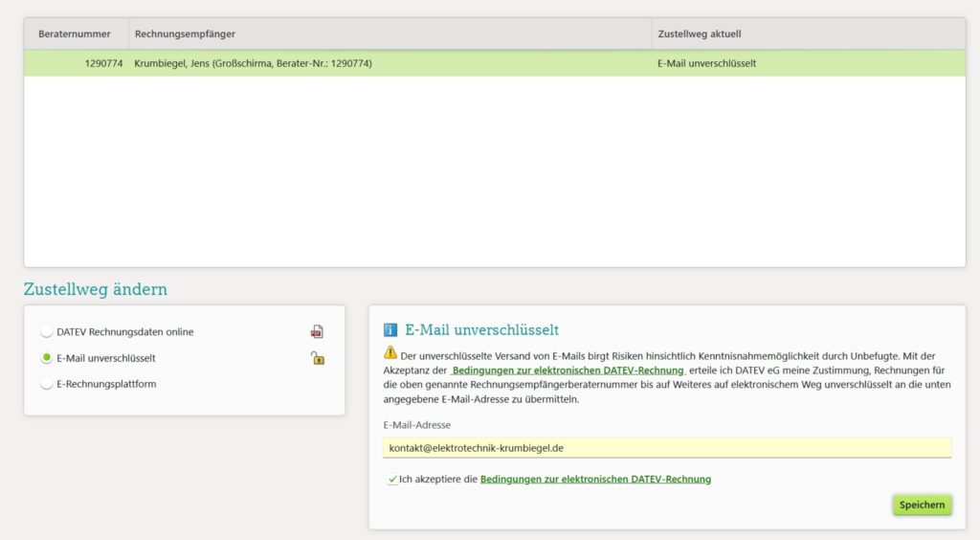This screenshot has height=540, width=980.
Task: Select the Krumbiegel, Jens recipient row
Action: coord(254,63)
